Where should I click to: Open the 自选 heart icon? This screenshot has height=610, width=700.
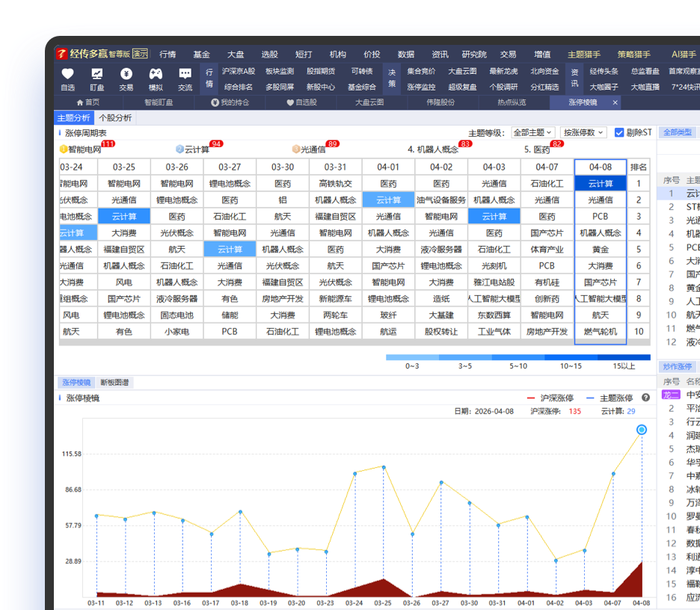coord(67,73)
